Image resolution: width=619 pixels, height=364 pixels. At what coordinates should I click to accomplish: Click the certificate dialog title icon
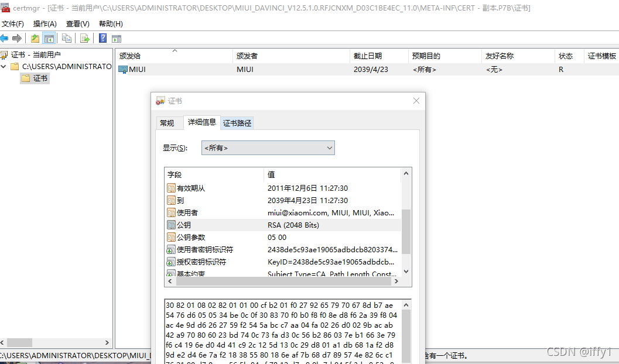pos(160,101)
